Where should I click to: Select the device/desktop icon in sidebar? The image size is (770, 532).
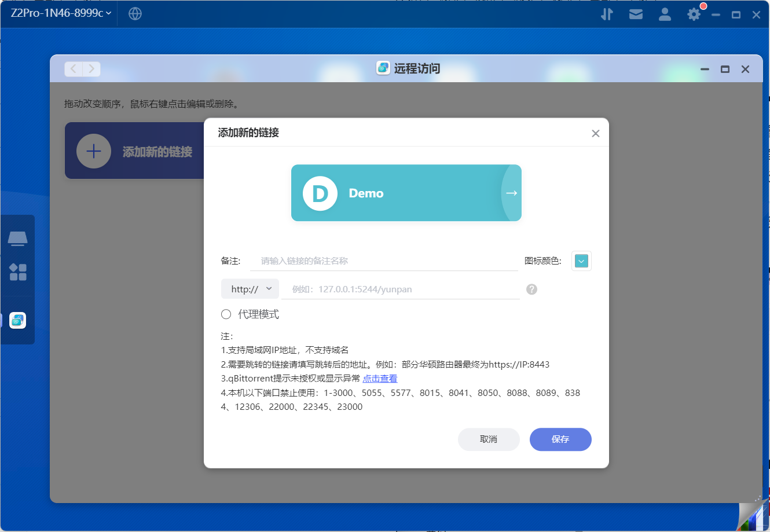(x=18, y=237)
